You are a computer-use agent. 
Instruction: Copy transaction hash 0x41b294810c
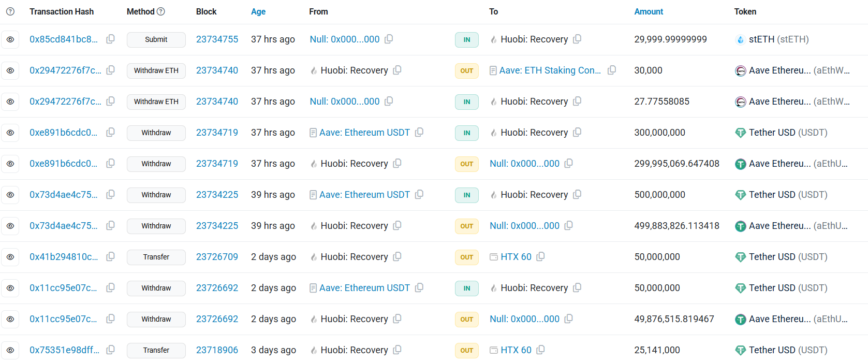tap(110, 257)
